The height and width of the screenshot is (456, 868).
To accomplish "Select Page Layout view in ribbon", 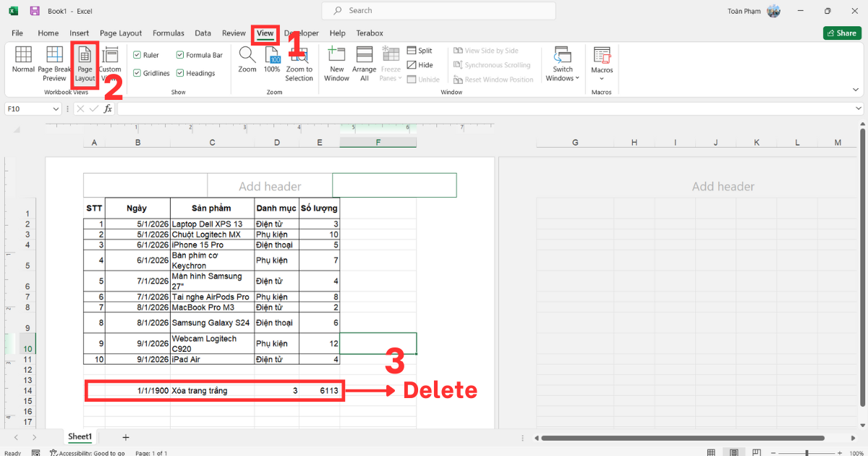I will (x=85, y=64).
